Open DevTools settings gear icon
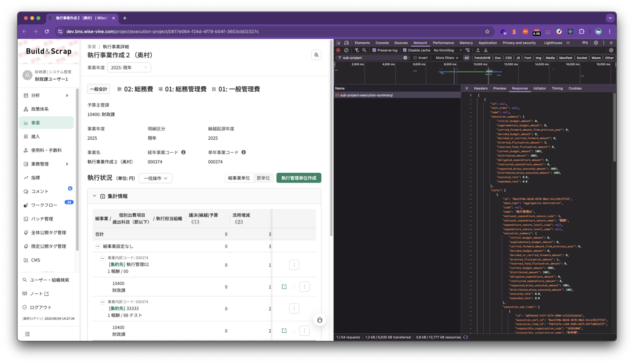Screen dimensions: 634x364 tap(596, 43)
